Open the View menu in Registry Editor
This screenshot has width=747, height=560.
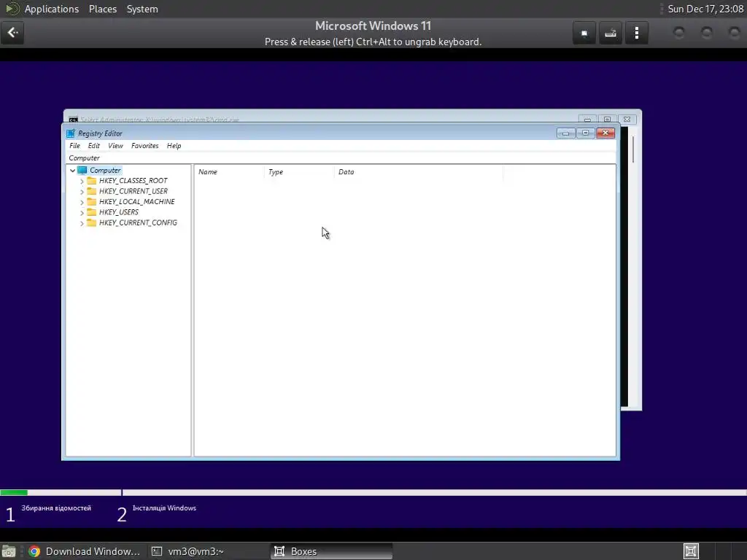(x=115, y=146)
